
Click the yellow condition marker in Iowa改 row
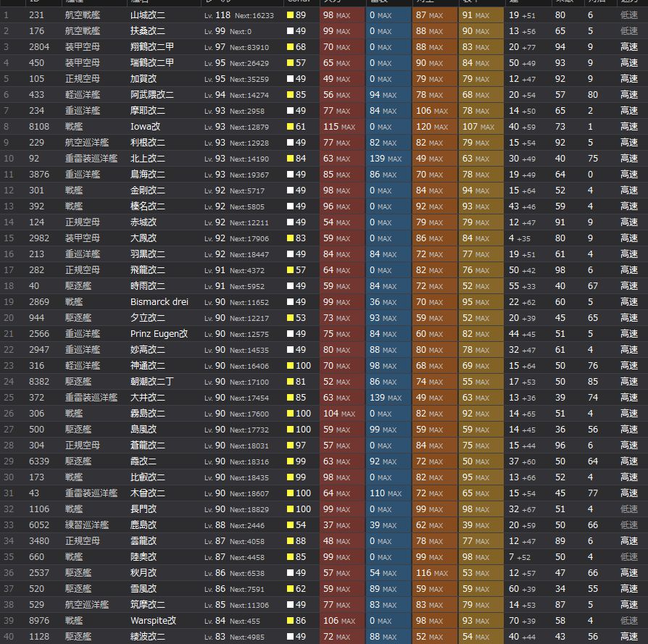pyautogui.click(x=290, y=127)
